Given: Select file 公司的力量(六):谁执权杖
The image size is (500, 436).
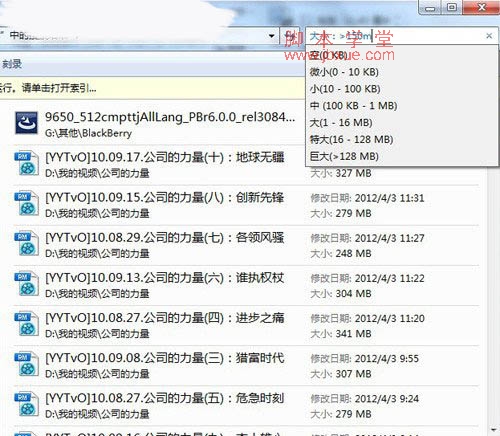Looking at the screenshot, I should pos(165,278).
